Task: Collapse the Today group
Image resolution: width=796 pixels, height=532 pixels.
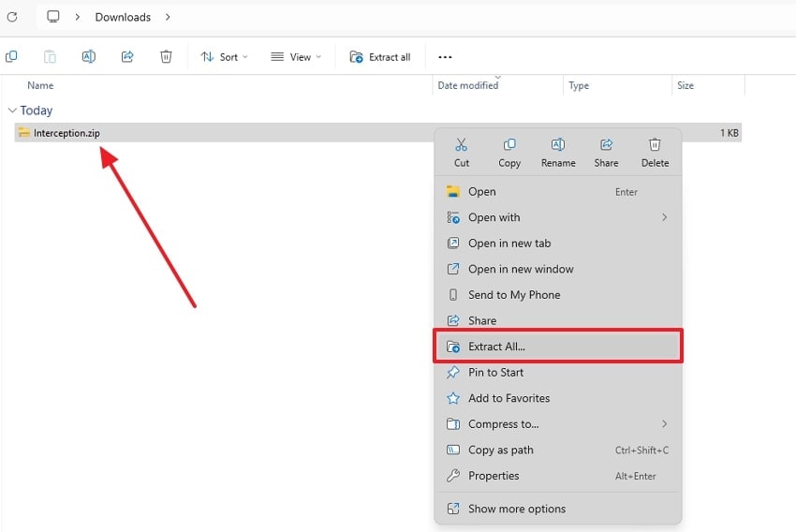Action: [13, 111]
